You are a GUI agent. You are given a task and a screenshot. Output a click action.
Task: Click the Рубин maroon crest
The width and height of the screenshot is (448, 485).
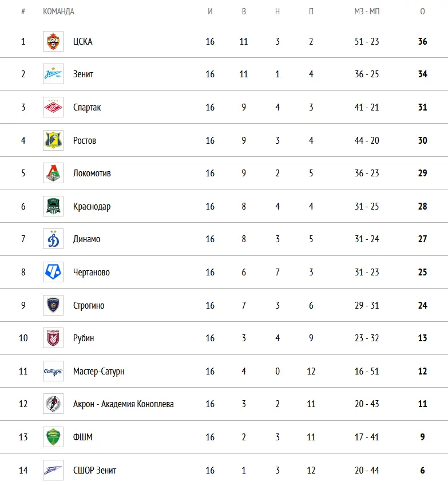pos(53,338)
